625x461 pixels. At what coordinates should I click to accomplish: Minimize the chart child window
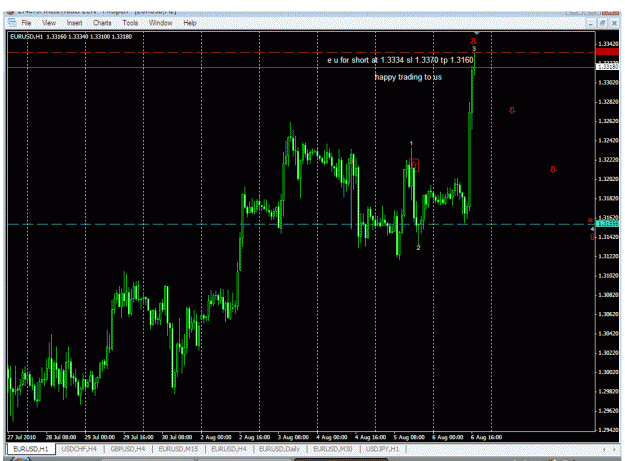pos(591,24)
